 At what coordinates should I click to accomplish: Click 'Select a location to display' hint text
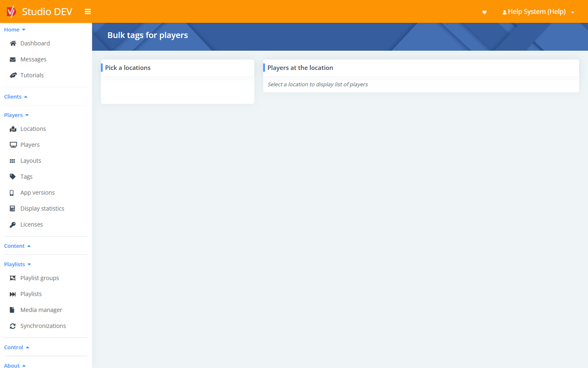(x=318, y=84)
